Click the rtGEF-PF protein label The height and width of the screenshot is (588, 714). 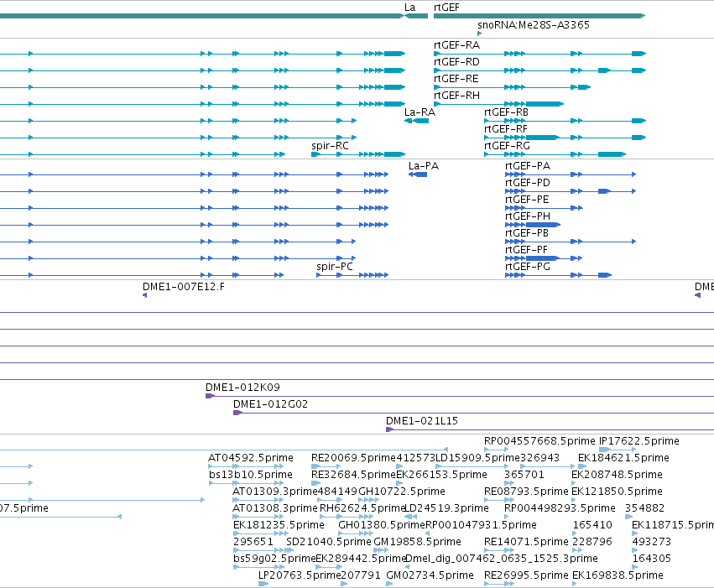coord(526,250)
